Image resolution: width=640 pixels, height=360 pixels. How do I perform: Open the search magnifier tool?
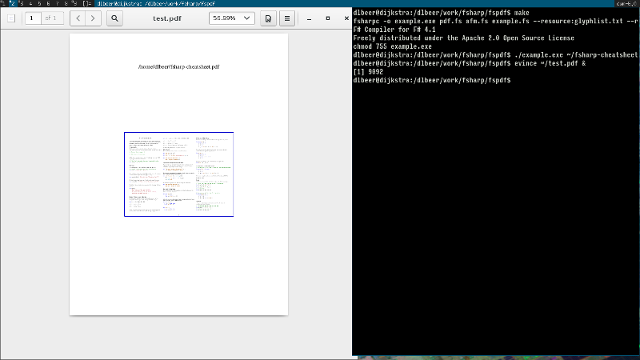pos(115,18)
